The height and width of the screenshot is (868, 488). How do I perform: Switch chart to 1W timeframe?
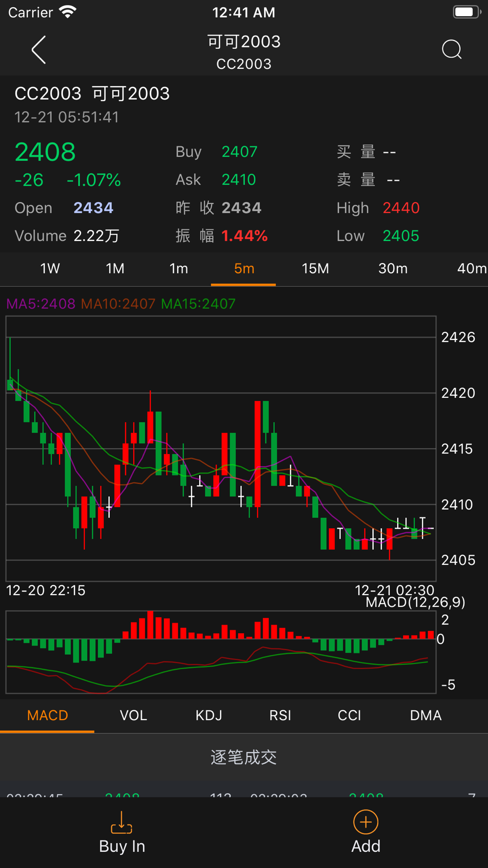[x=50, y=269]
